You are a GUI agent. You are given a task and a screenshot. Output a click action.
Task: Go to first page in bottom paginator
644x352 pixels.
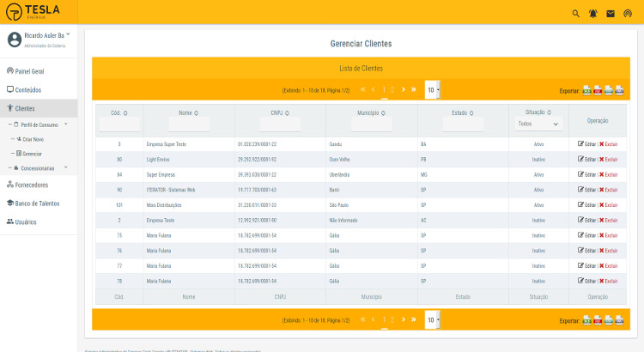click(363, 319)
